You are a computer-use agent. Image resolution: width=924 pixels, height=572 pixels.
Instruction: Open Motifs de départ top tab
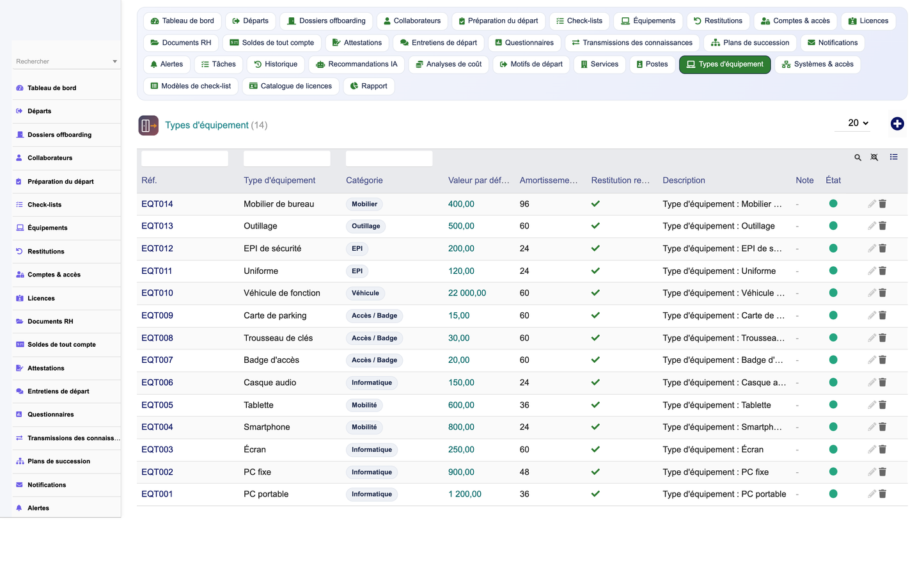tap(531, 64)
